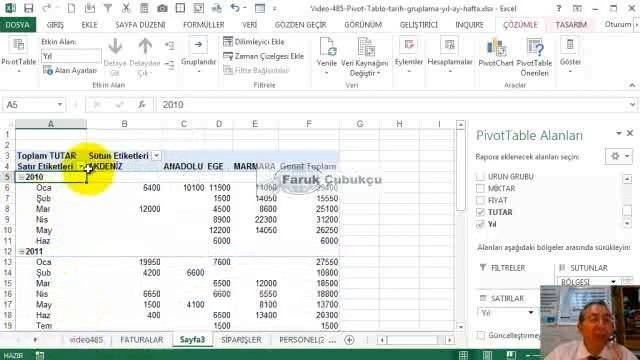Viewport: 640px width, 360px height.
Task: Switch to the TASARIM ribbon tab
Action: pos(571,25)
